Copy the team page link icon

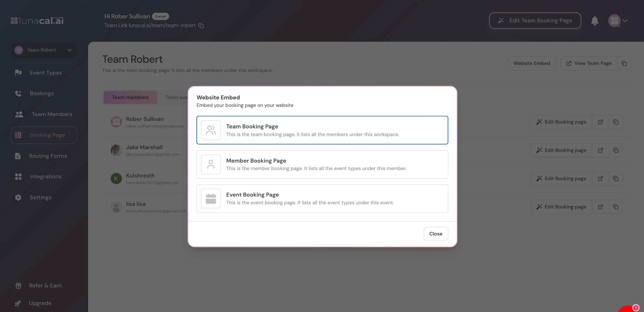point(624,63)
